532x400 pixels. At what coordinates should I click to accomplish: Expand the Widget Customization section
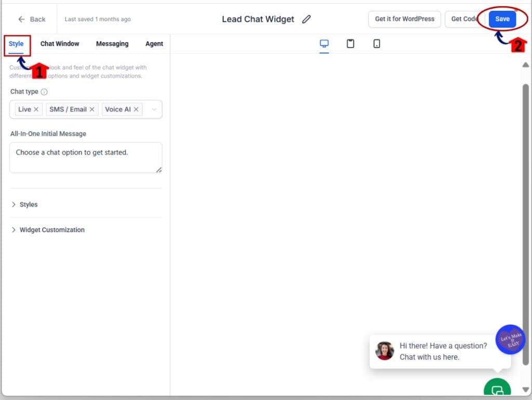(x=52, y=230)
